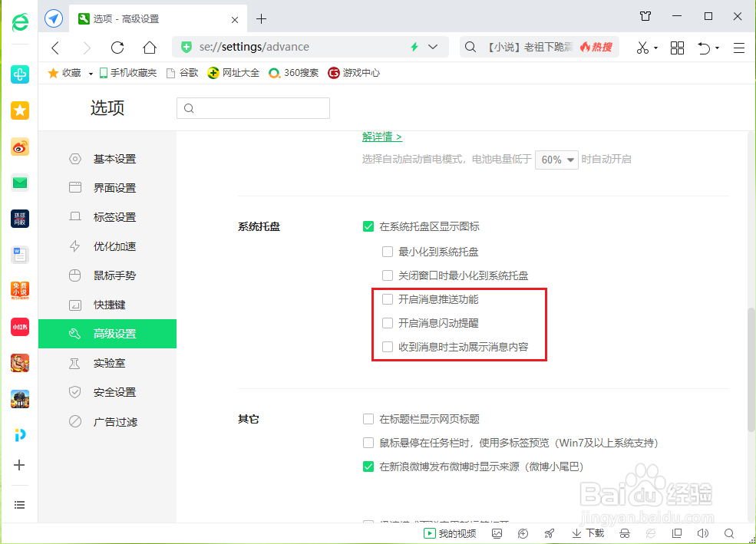The height and width of the screenshot is (544, 756).
Task: Open the battery percentage 60% dropdown
Action: tap(556, 160)
